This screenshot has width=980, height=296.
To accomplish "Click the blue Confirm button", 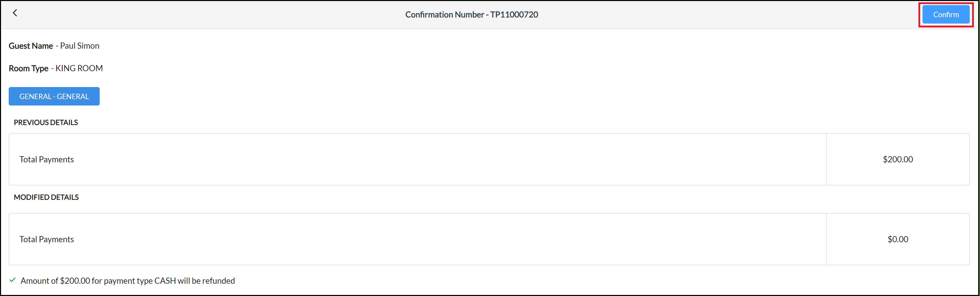I will pos(946,15).
